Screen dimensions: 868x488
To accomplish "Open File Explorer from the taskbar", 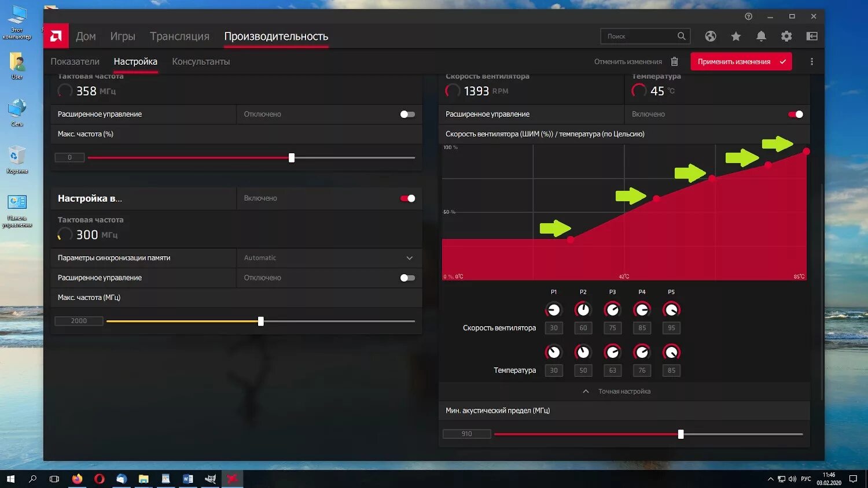I will pos(144,479).
